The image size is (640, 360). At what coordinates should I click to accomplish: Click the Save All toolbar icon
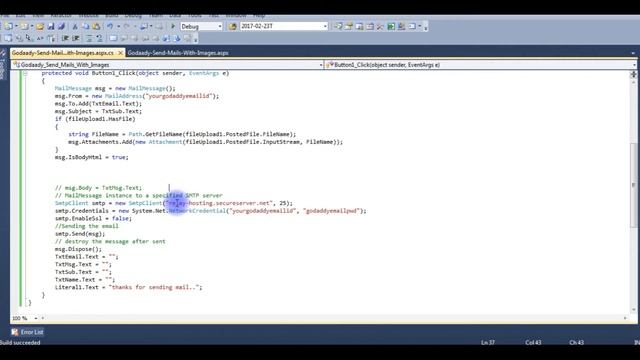tap(61, 27)
